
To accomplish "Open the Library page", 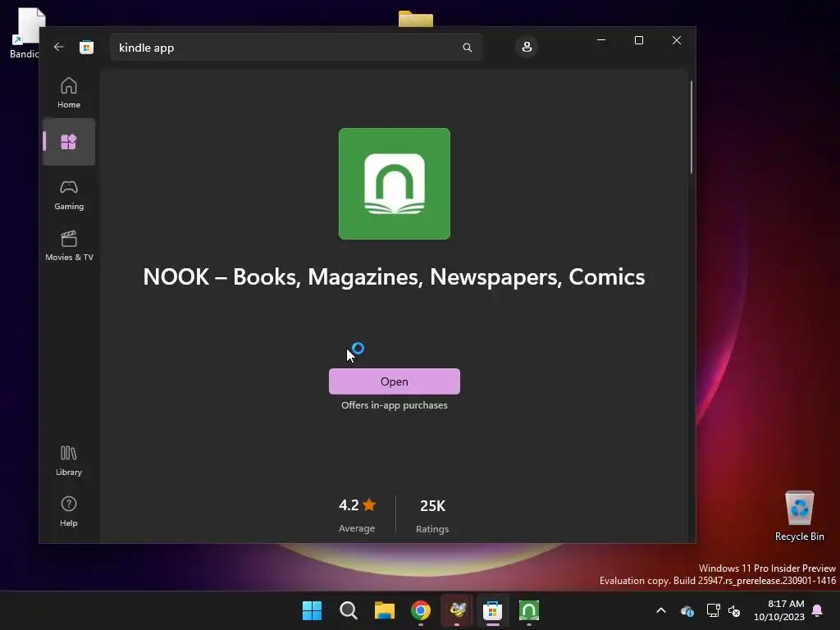I will click(x=69, y=461).
